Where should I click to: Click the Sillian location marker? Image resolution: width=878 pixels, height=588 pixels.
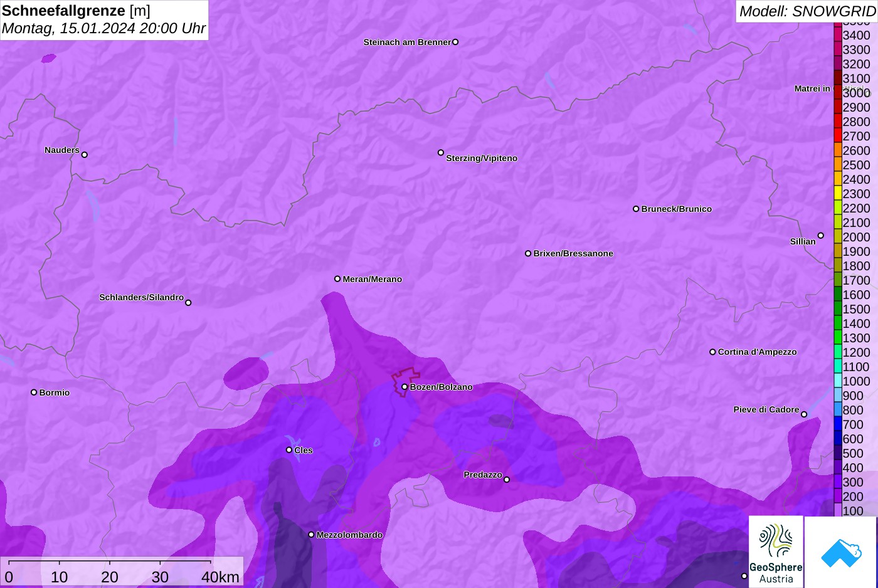[x=821, y=236]
